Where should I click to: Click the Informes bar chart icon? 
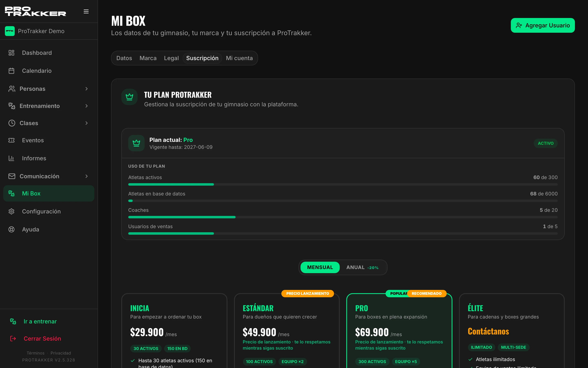click(11, 158)
